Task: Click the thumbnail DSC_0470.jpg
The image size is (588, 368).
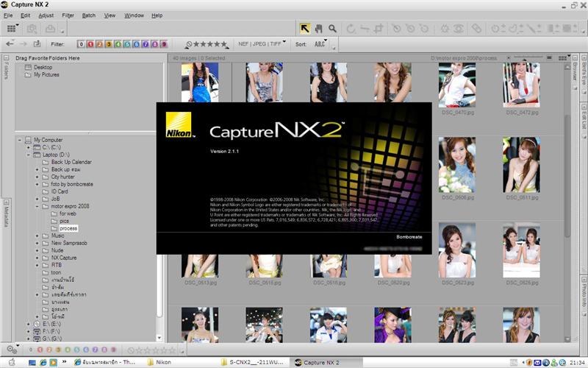Action: (457, 85)
